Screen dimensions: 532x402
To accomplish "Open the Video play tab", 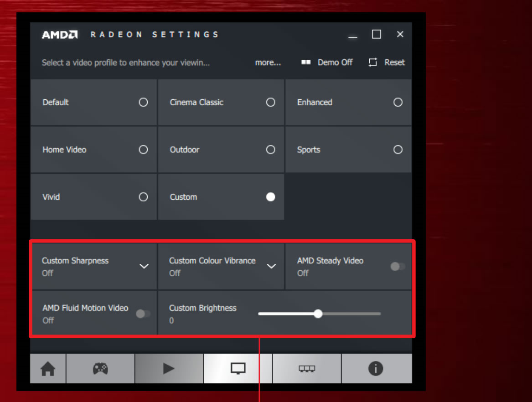I will click(169, 368).
